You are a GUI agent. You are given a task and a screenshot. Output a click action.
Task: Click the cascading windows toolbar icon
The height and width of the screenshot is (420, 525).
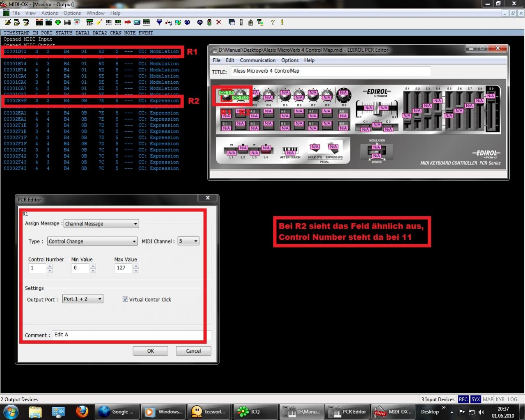tap(232, 22)
